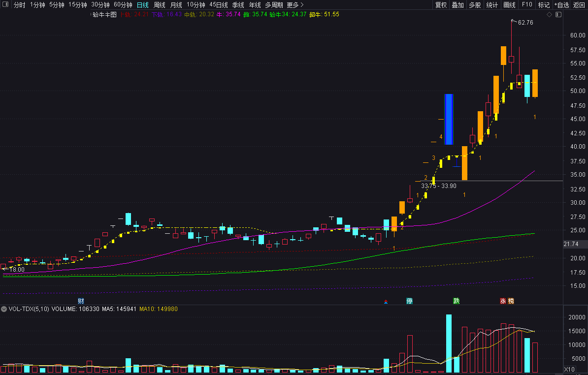
Task: Click the 统计 statistics button
Action: (492, 5)
